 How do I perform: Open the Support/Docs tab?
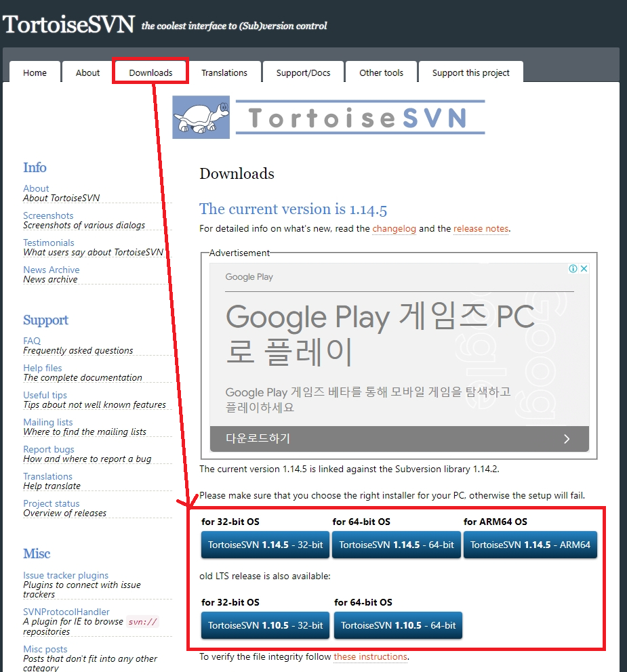303,72
